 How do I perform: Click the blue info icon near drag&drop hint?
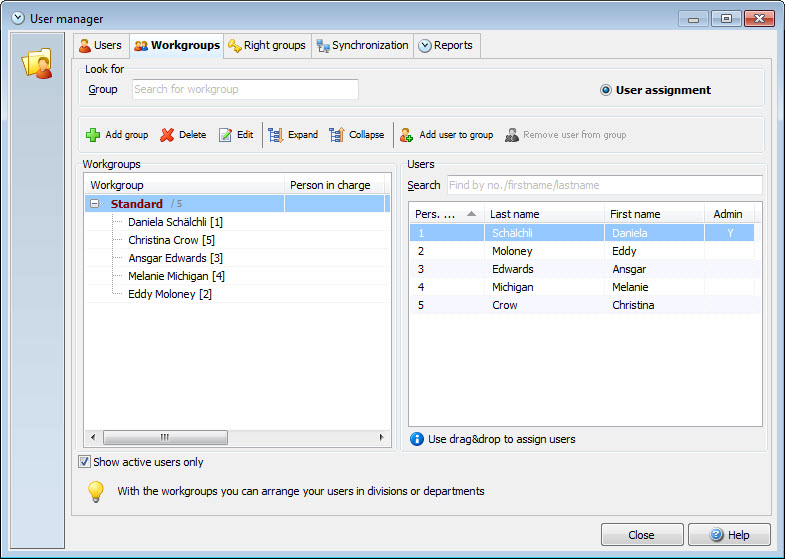point(417,439)
